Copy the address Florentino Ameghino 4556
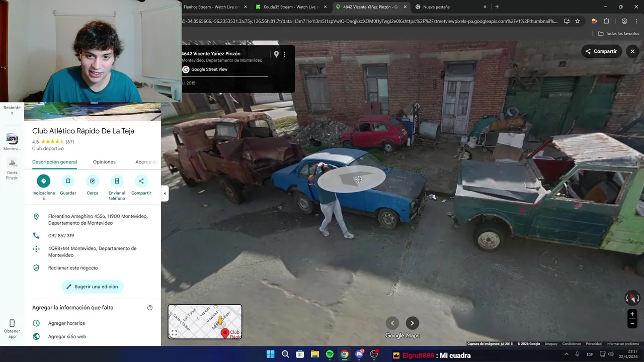 pyautogui.click(x=93, y=220)
